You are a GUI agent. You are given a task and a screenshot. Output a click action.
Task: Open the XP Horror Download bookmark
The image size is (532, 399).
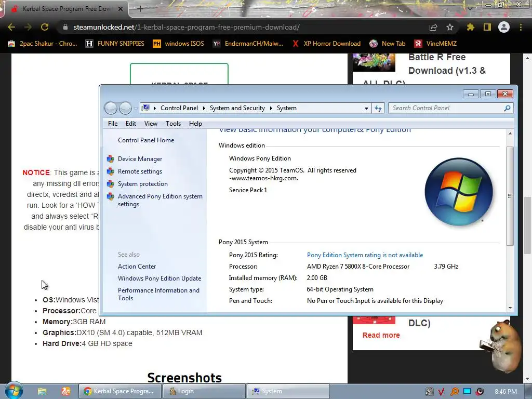click(x=326, y=44)
